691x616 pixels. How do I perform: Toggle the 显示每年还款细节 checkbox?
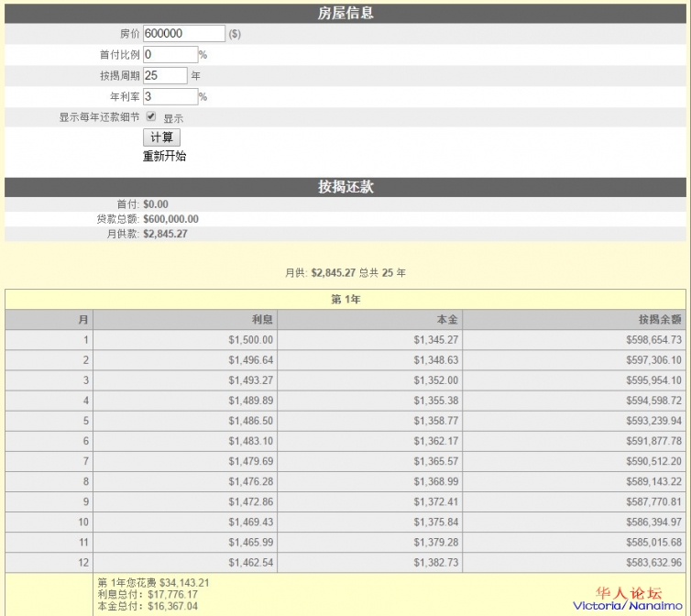tap(151, 117)
